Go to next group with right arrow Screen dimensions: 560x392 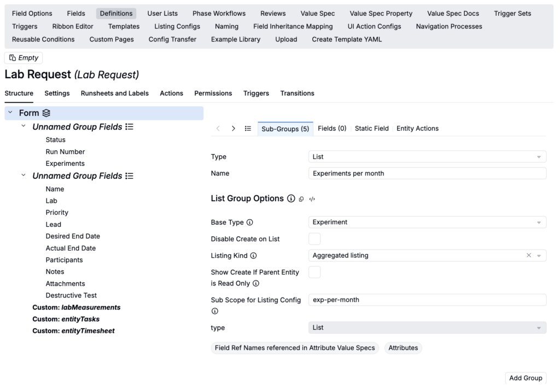[x=233, y=128]
